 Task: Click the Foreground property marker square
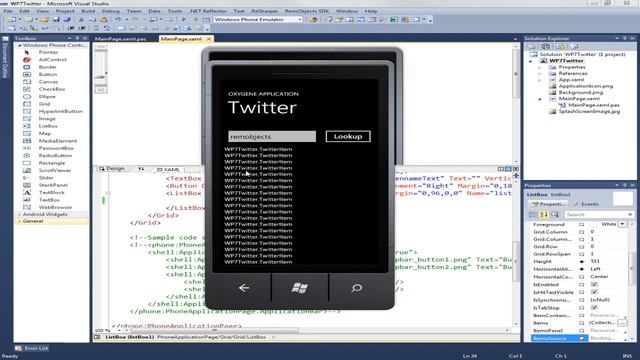pyautogui.click(x=582, y=224)
